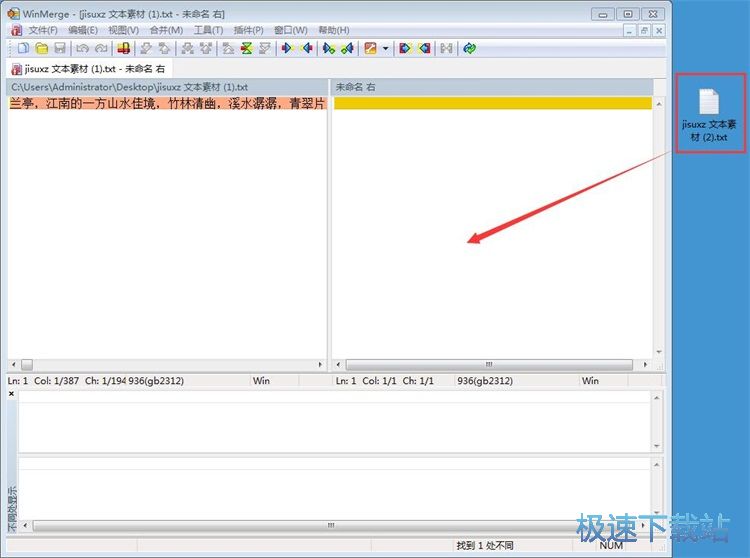Image resolution: width=750 pixels, height=558 pixels.
Task: Click the Previous conflict icon
Action: click(x=206, y=48)
